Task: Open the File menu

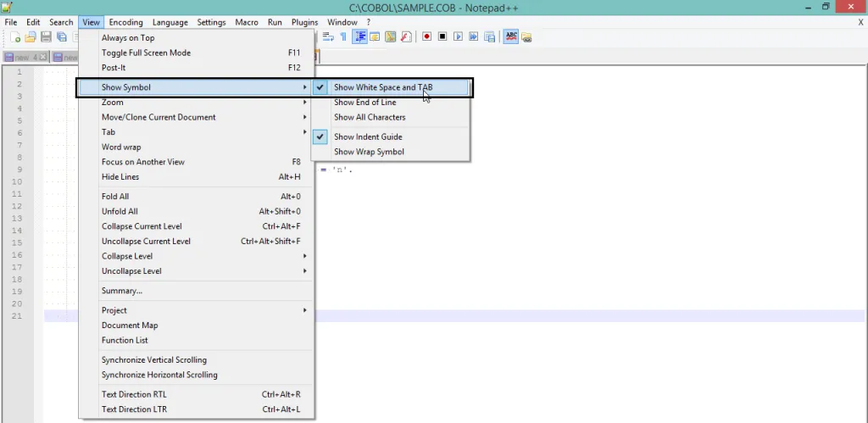Action: click(10, 22)
